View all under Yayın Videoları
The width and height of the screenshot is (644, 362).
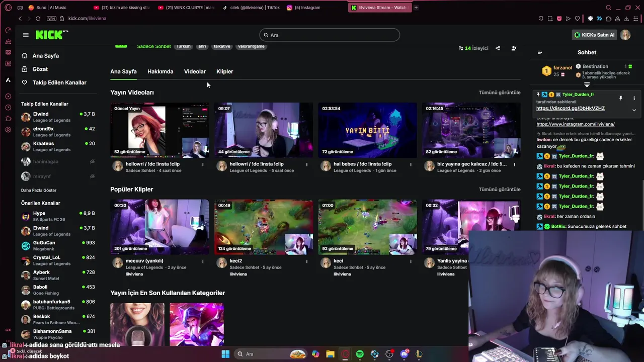tap(500, 93)
